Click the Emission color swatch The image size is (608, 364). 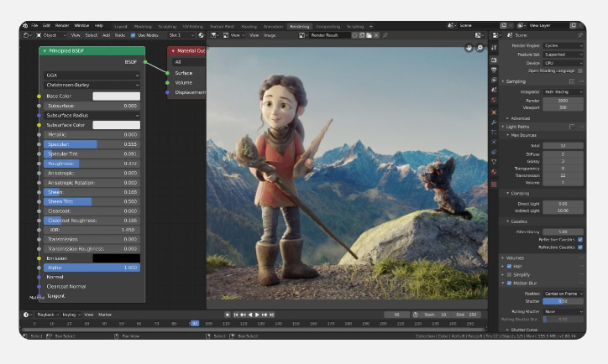[117, 258]
